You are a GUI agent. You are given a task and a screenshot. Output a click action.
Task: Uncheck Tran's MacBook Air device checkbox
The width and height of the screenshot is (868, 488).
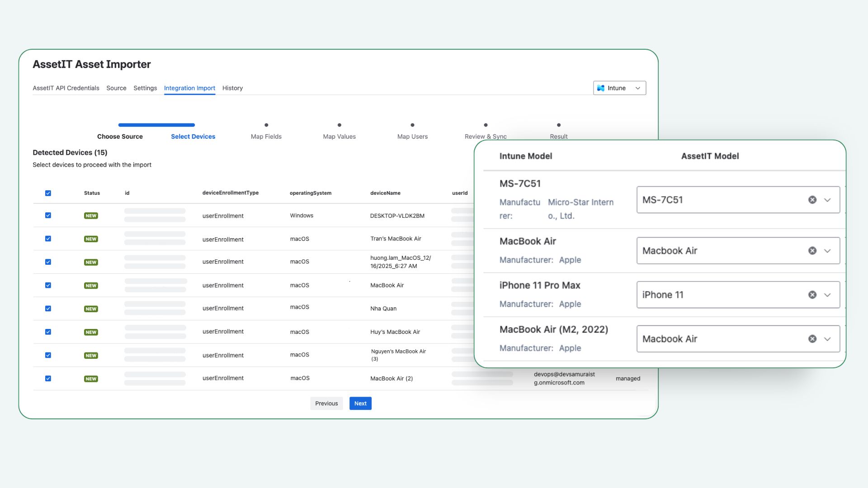point(48,239)
